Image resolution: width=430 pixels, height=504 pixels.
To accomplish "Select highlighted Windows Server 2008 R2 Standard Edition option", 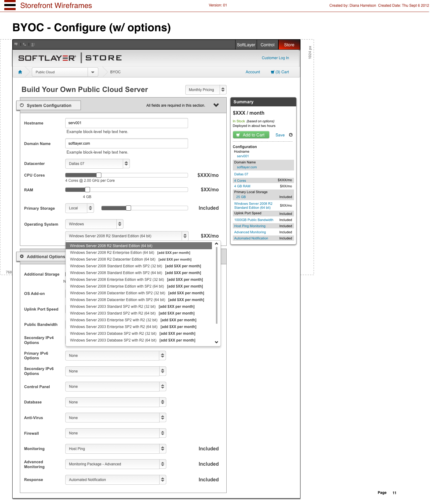I will [x=139, y=246].
